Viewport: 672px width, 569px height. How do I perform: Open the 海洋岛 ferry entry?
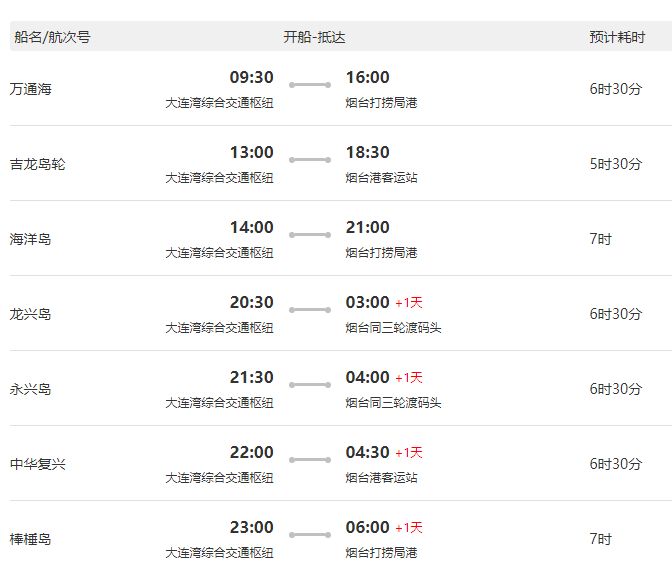[x=30, y=239]
